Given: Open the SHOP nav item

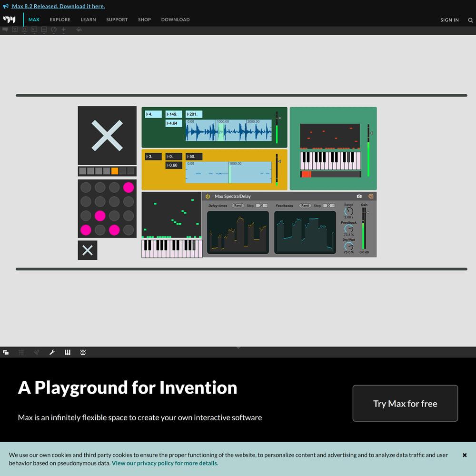Looking at the screenshot, I should (145, 20).
